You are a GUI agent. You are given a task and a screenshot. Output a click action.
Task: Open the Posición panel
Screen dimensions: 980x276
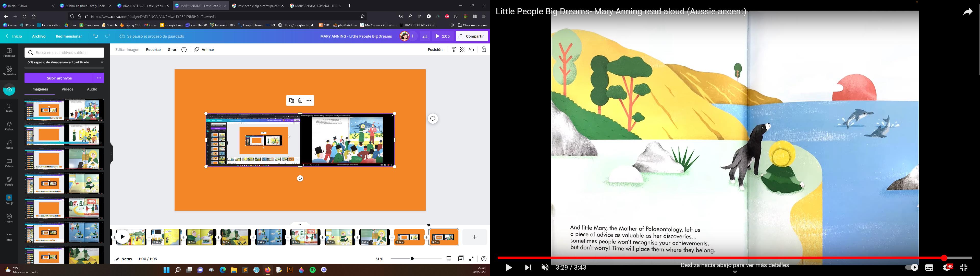(435, 50)
